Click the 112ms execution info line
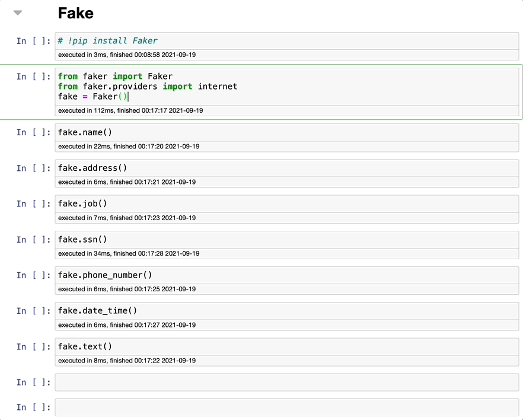The image size is (523, 420). point(130,111)
